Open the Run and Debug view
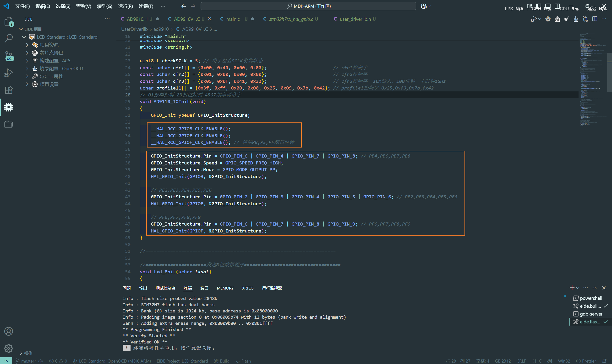 click(x=9, y=73)
